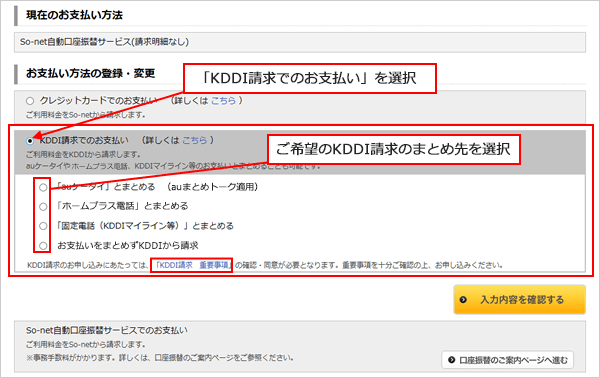
Task: Open the 「KDDI請求 重要事項」 link
Action: [192, 265]
